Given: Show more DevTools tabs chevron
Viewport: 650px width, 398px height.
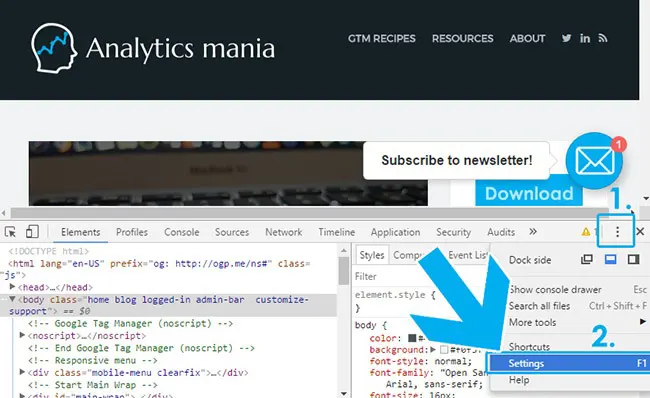Looking at the screenshot, I should [x=533, y=232].
